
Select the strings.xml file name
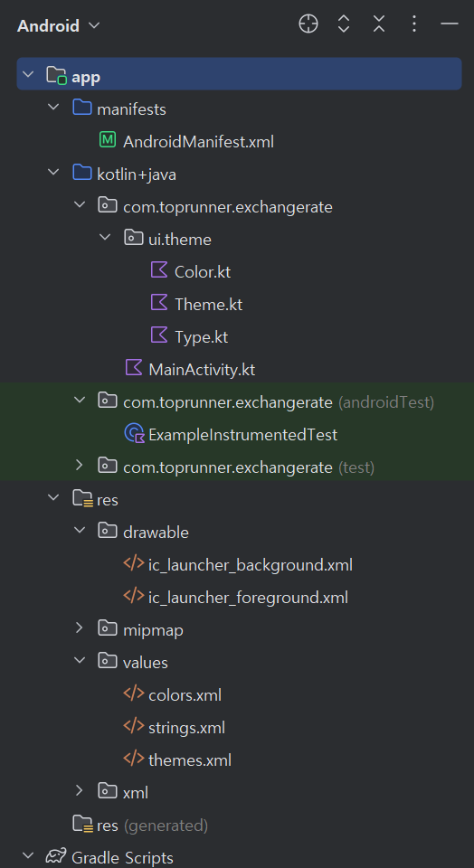(x=186, y=728)
